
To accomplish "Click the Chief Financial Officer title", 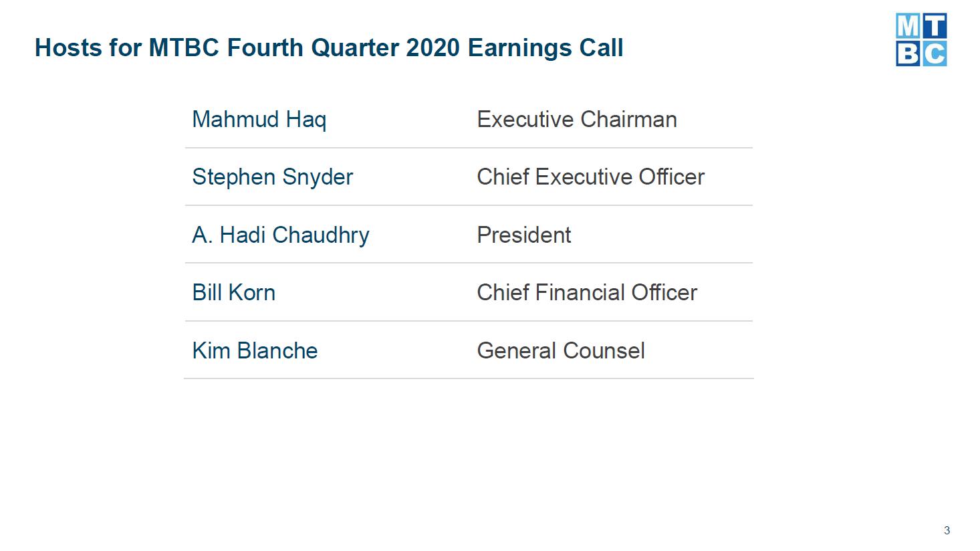I will click(x=587, y=292).
